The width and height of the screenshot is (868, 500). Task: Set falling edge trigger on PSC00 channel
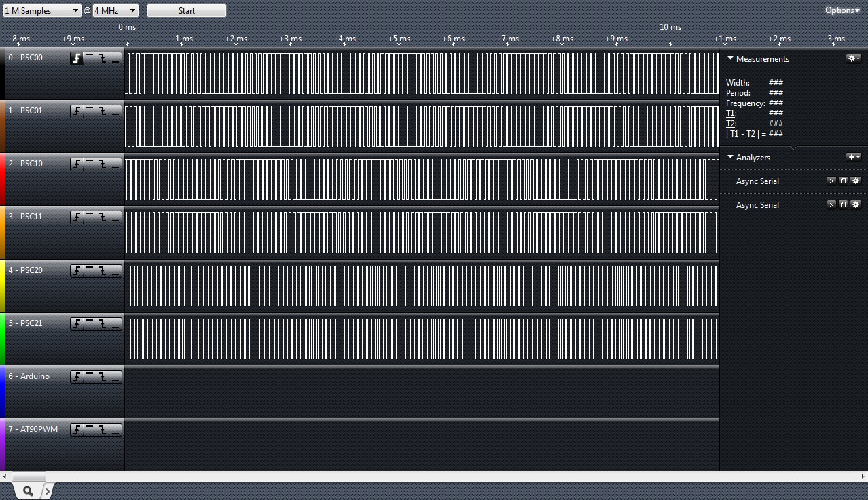[103, 58]
